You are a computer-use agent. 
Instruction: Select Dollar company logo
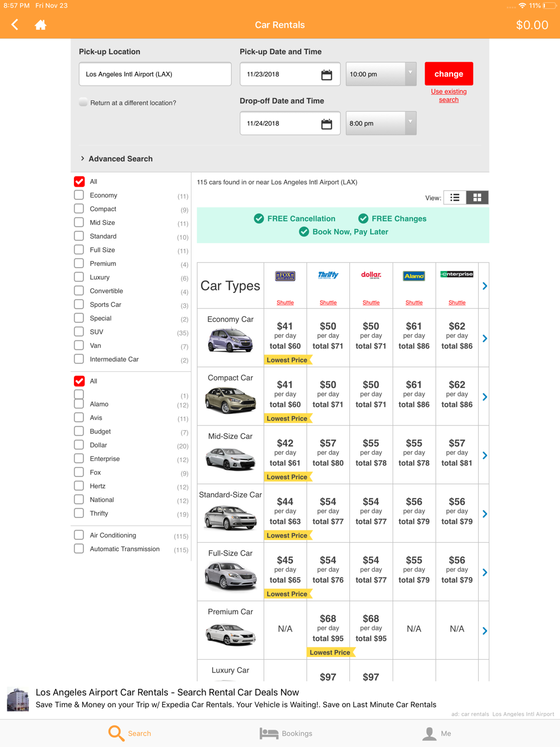371,275
